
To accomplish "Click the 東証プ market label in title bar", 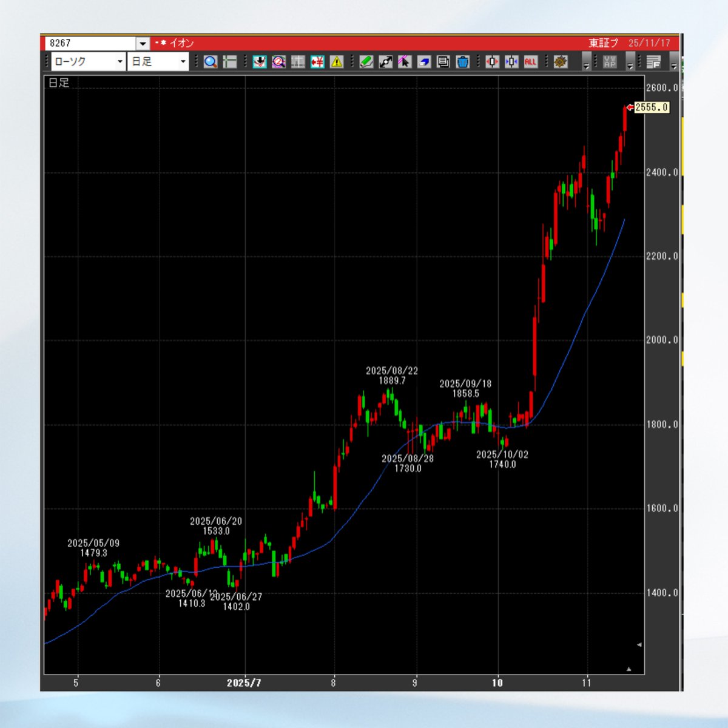I will [603, 43].
